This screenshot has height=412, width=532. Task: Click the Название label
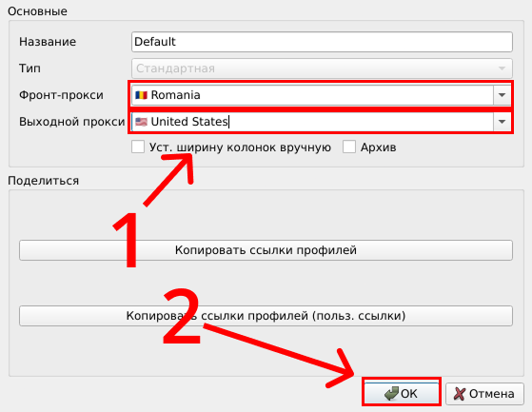pyautogui.click(x=48, y=42)
